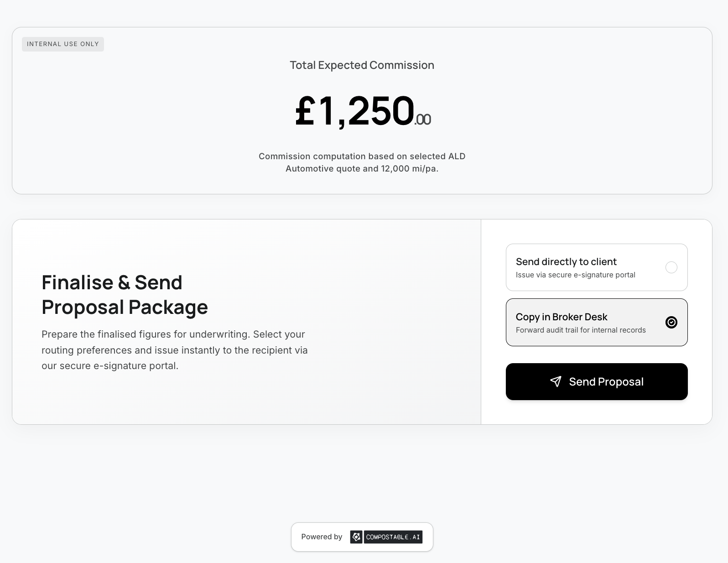Click the Powered by label
Viewport: 728px width, 563px height.
pos(322,537)
